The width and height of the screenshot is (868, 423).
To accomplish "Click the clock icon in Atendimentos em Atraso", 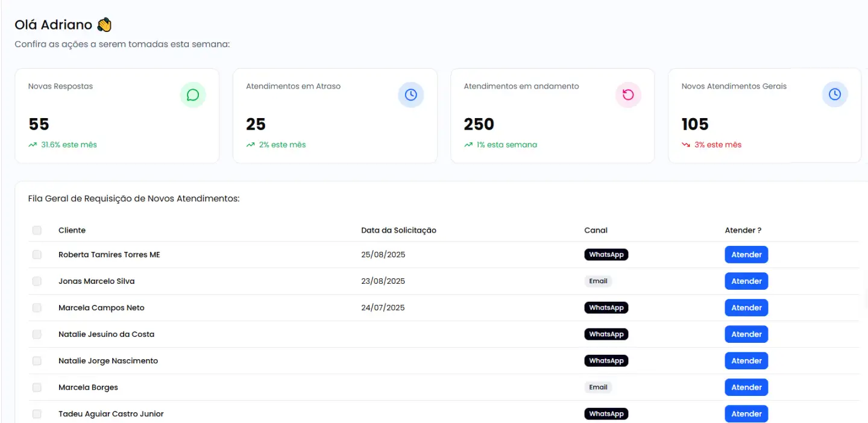I will tap(410, 95).
